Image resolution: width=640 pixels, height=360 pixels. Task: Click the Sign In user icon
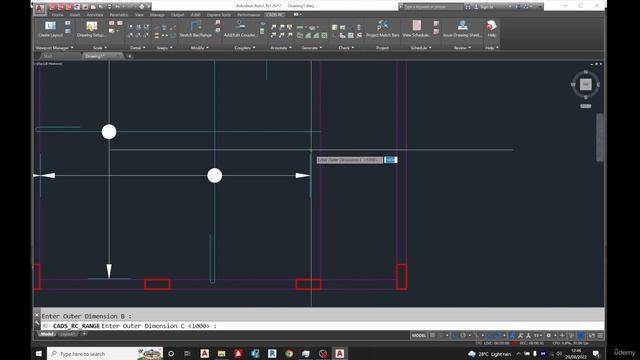click(476, 7)
